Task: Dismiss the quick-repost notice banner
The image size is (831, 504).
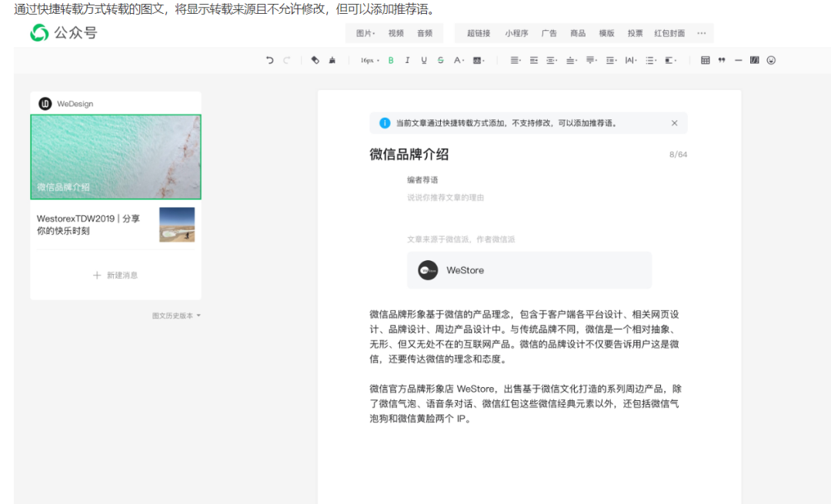Action: [675, 123]
